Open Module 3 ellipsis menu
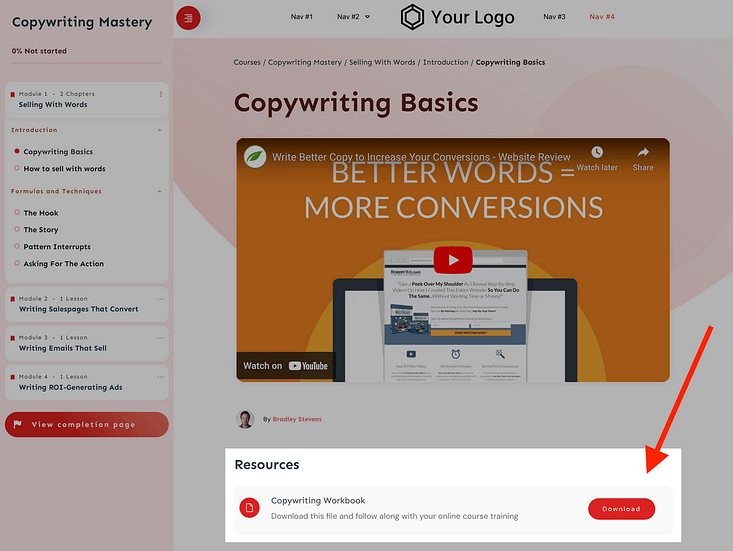 (x=160, y=337)
